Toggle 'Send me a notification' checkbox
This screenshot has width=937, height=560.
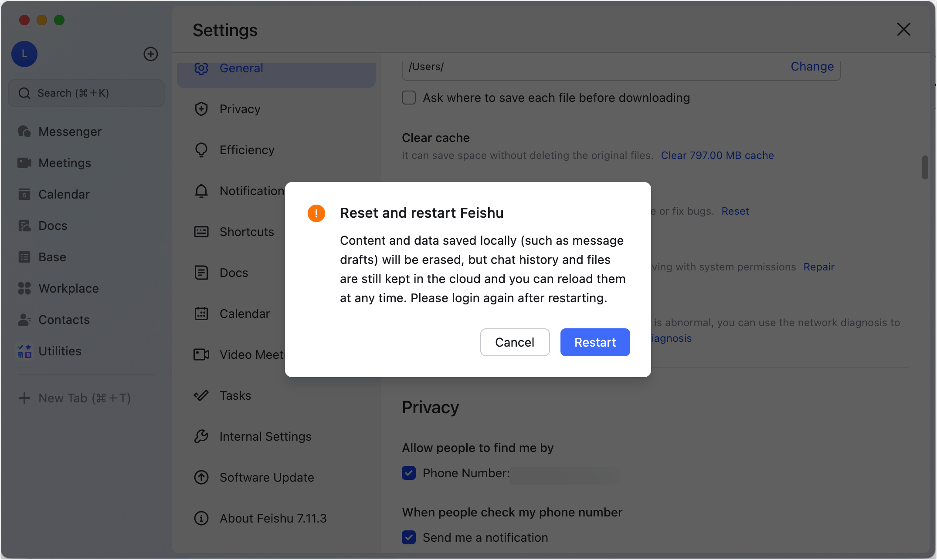click(x=409, y=537)
